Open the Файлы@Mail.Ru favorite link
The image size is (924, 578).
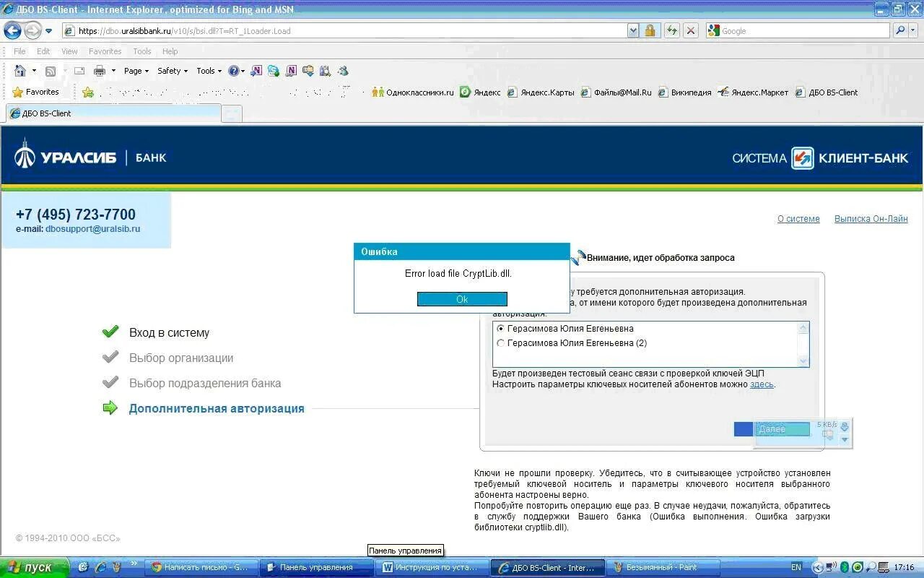[x=616, y=92]
